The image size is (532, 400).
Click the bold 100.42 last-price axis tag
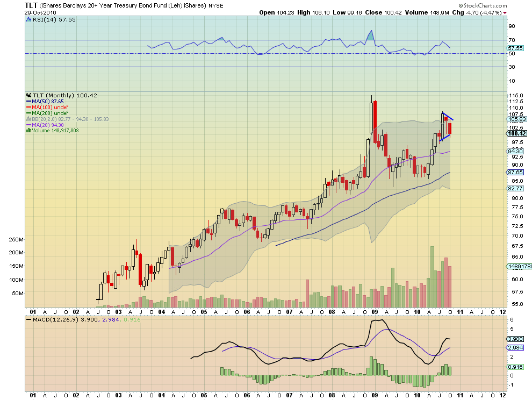pyautogui.click(x=517, y=133)
